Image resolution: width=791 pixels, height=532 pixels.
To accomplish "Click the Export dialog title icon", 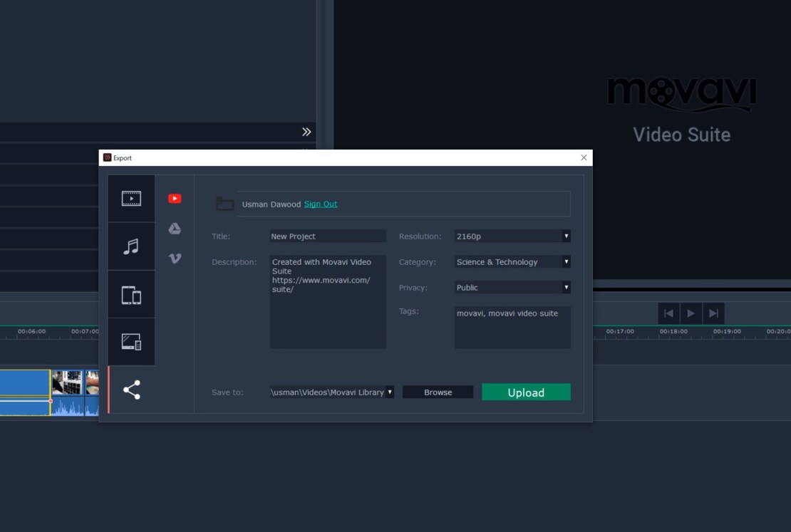I will 107,157.
